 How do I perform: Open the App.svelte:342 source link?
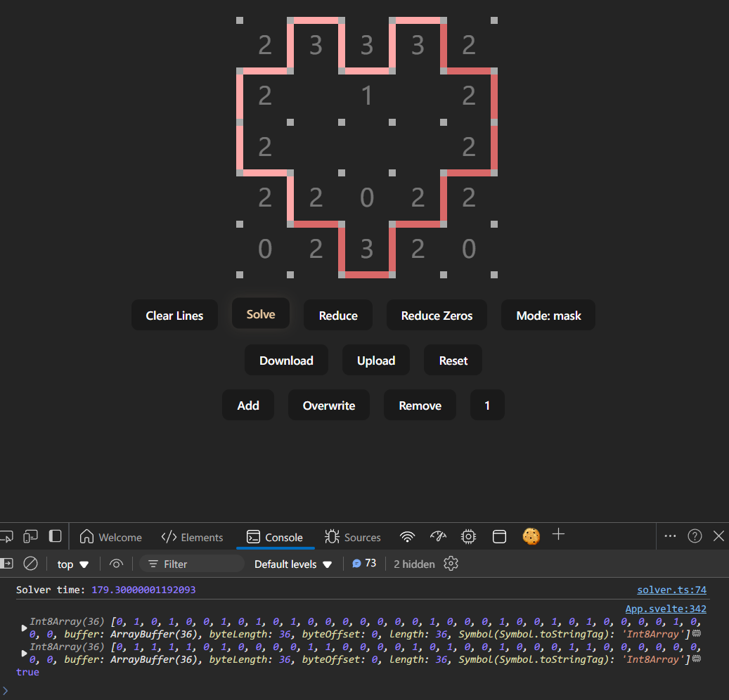coord(666,609)
